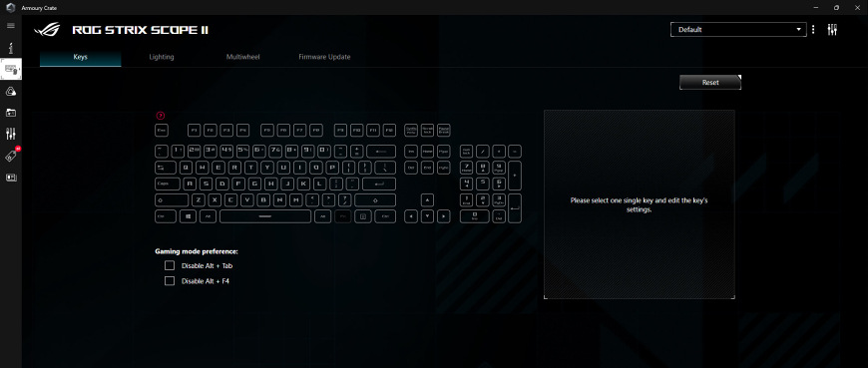
Task: Select the numpad plus key
Action: point(515,176)
